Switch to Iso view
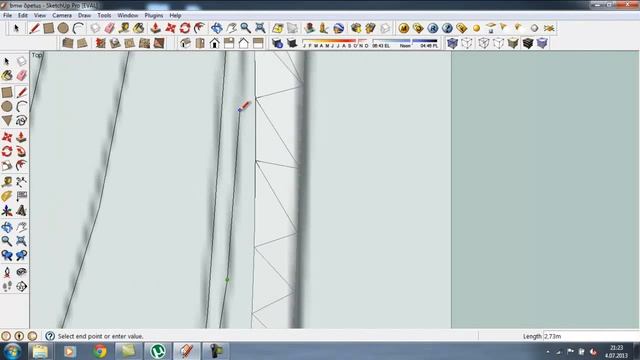 [x=185, y=43]
